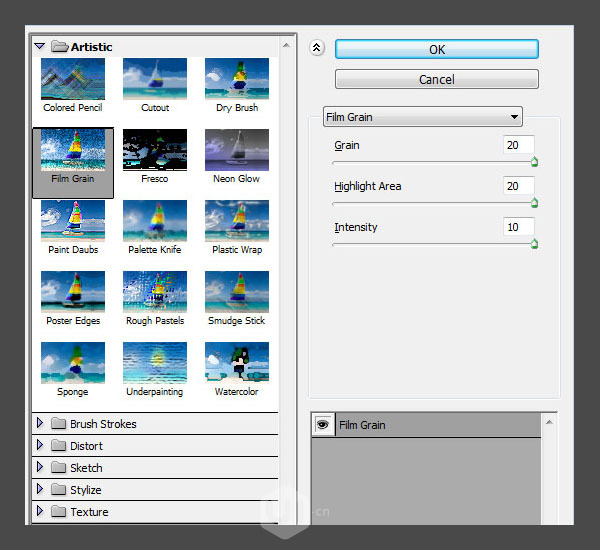The width and height of the screenshot is (600, 550).
Task: Cancel the filter gallery dialog
Action: (x=437, y=79)
